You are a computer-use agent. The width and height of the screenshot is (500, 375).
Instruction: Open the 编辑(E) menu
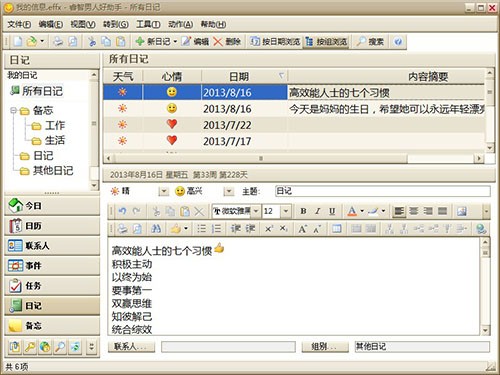50,24
